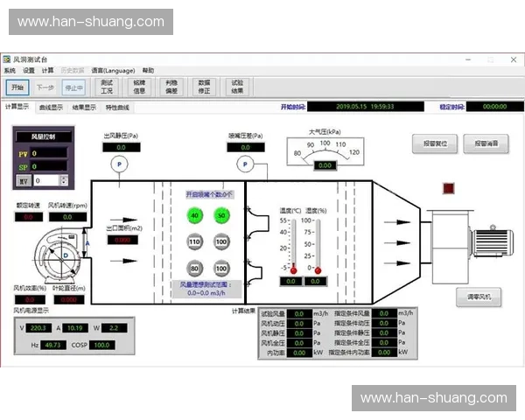Click the 喷嘴压差 pressure gauge P icon

click(x=245, y=164)
